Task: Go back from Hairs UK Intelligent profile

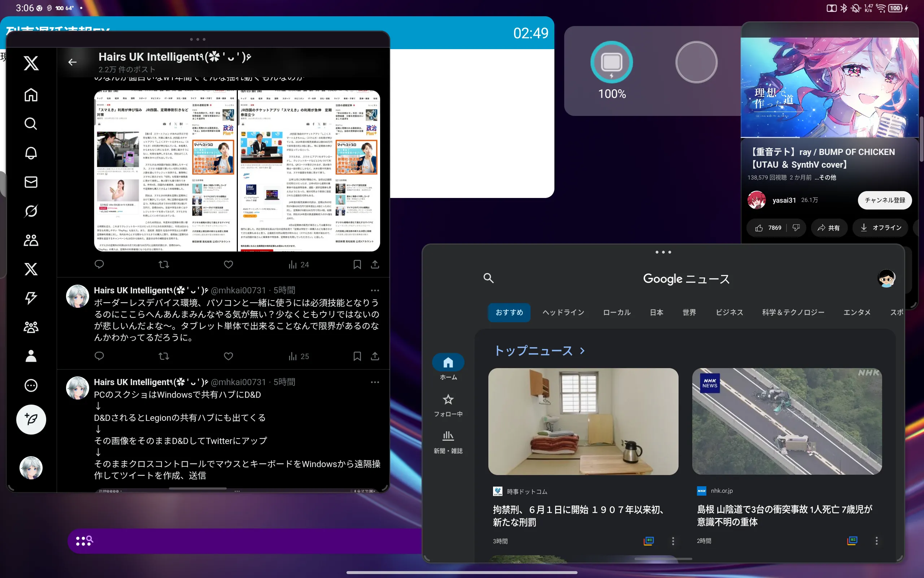Action: pyautogui.click(x=72, y=62)
